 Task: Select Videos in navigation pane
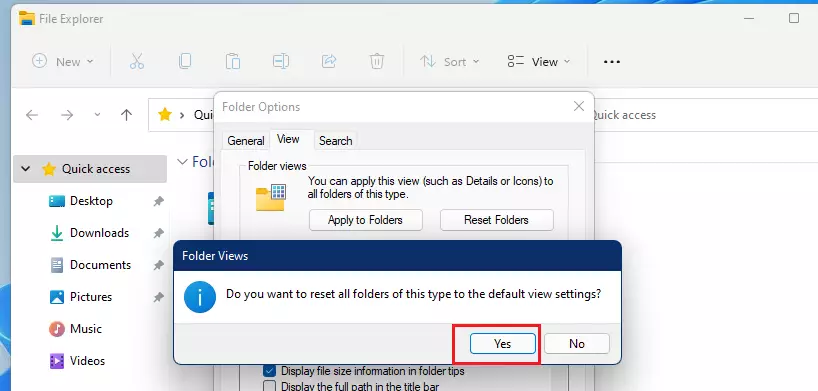(87, 361)
